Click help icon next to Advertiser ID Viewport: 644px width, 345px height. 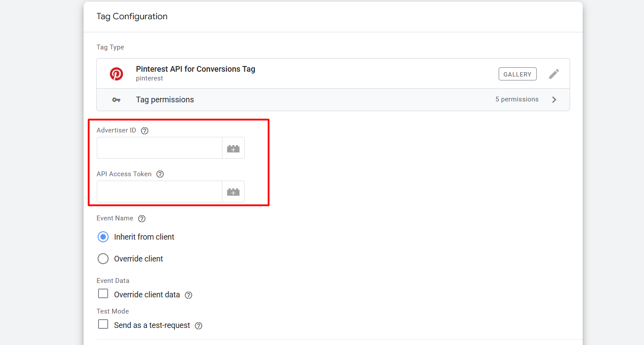pos(145,131)
